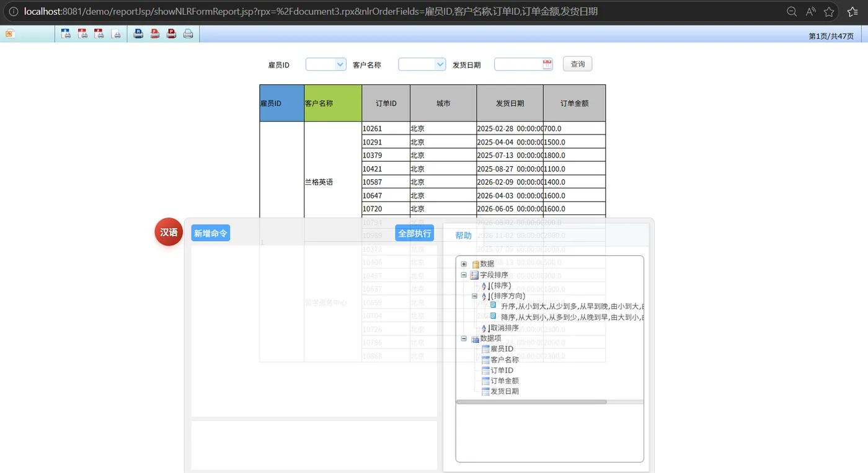Add this page to favorites
The height and width of the screenshot is (473, 868).
pyautogui.click(x=829, y=12)
